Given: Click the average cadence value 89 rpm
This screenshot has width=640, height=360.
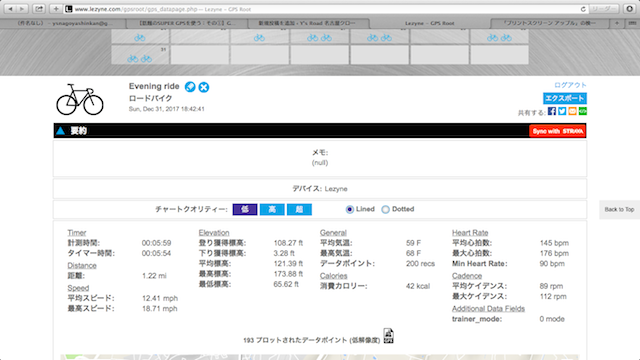Looking at the screenshot, I should 551,286.
